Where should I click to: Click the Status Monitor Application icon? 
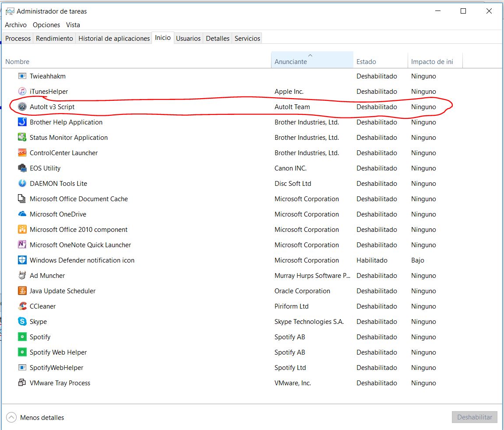[x=22, y=138]
